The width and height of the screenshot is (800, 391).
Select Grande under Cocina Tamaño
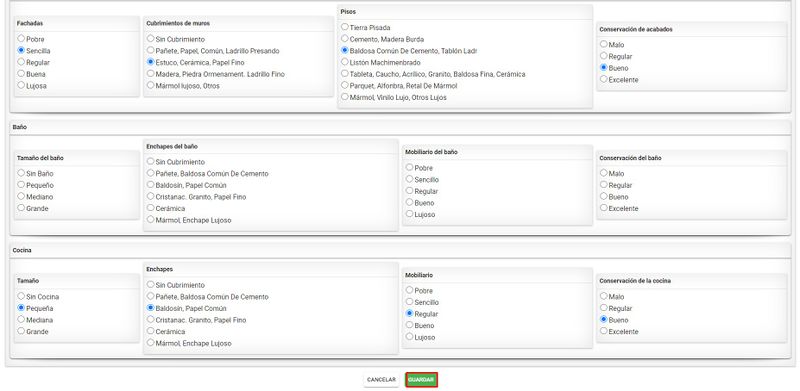[x=21, y=331]
